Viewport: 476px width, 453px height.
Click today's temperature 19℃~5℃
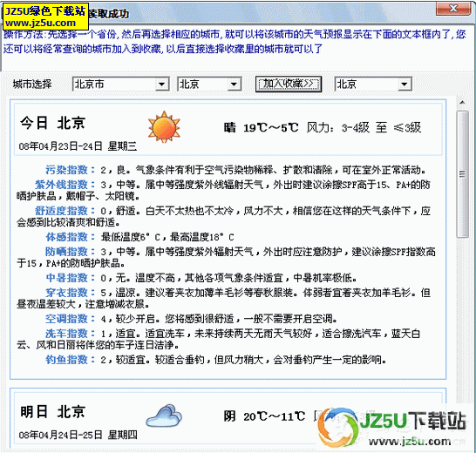point(271,127)
